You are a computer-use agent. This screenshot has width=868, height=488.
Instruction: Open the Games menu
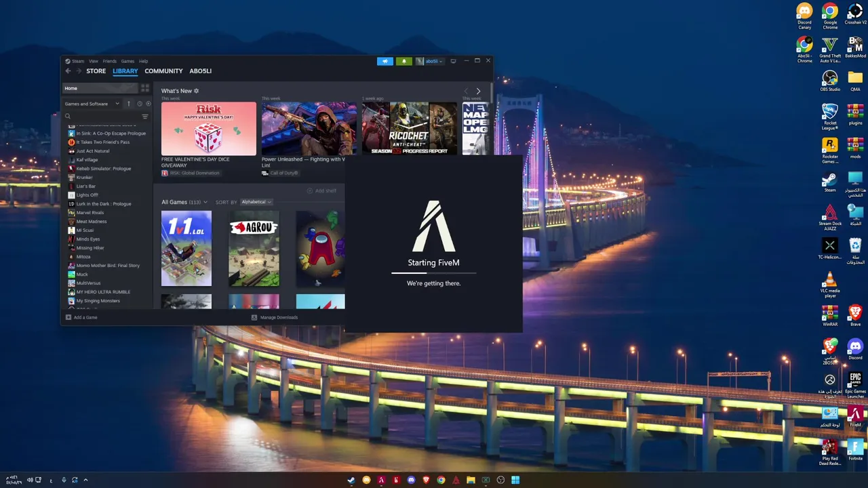coord(127,61)
